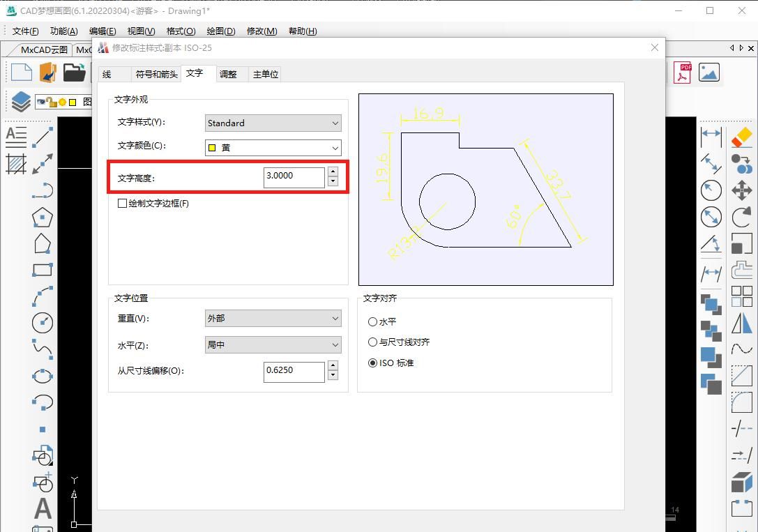
Task: Select the circle drawing tool
Action: 42,323
